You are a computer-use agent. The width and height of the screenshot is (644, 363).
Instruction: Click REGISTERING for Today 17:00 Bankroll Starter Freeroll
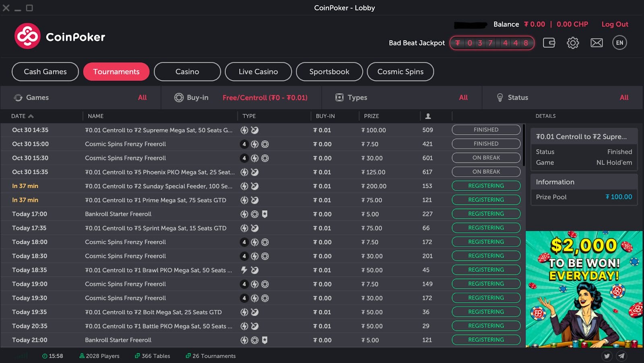click(x=486, y=214)
